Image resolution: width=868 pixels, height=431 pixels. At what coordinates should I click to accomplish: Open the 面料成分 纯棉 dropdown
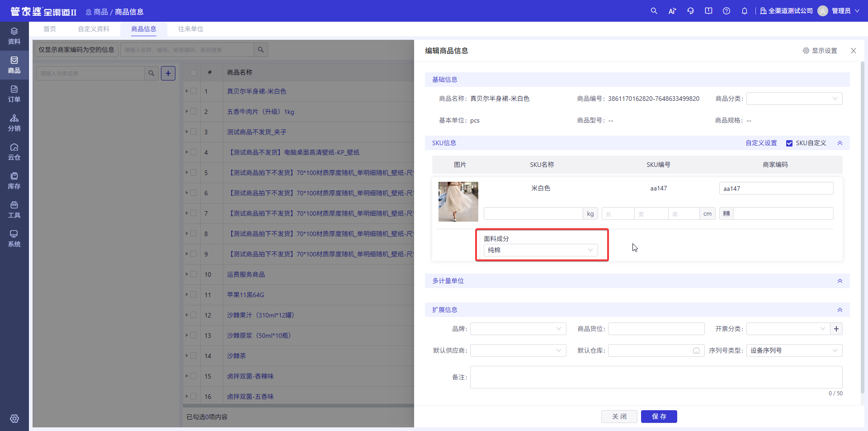[541, 250]
